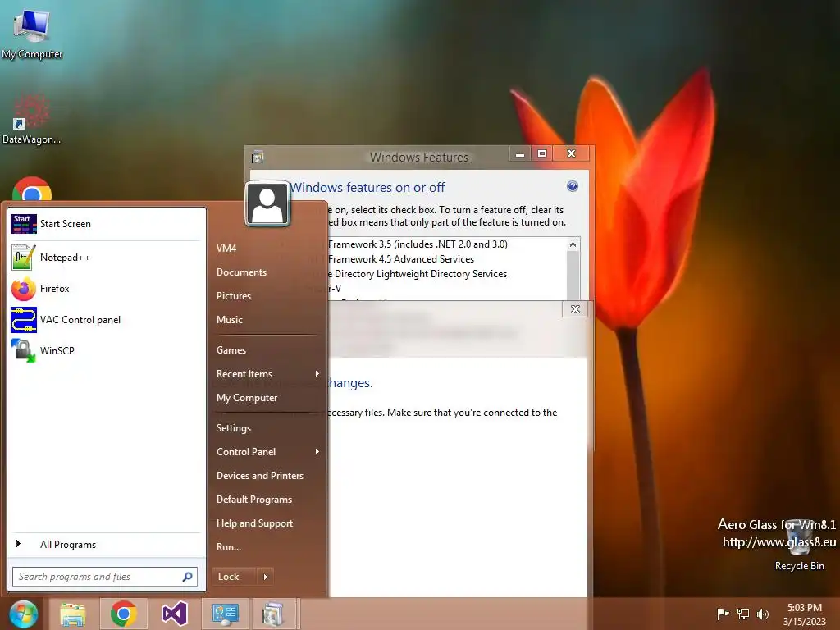
Task: Open the volume speaker tray icon
Action: click(x=762, y=614)
